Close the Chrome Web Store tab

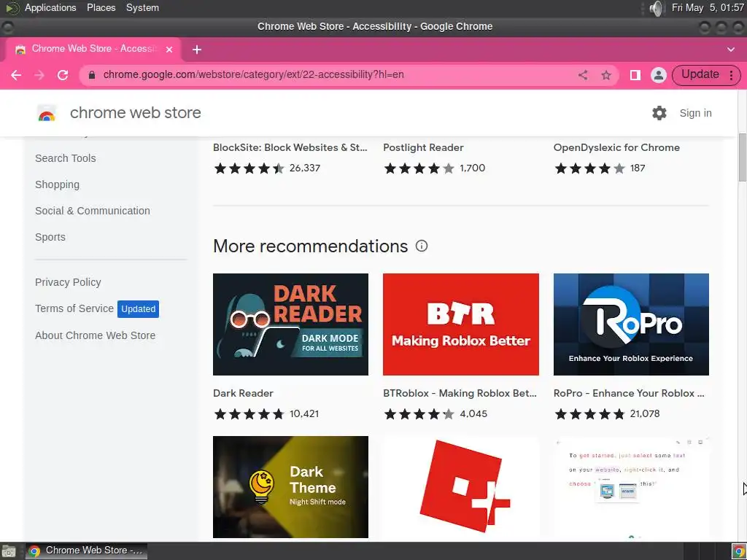tap(169, 49)
